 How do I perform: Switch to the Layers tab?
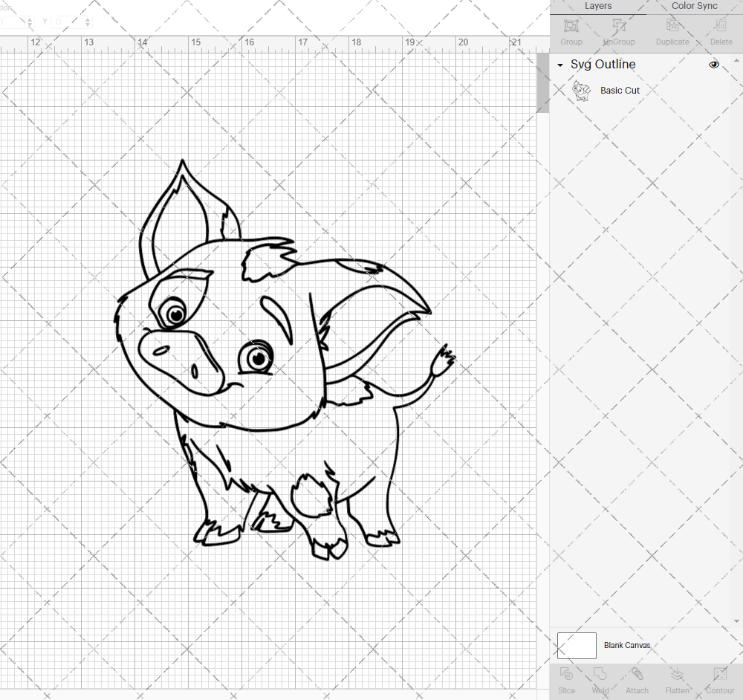[x=598, y=6]
